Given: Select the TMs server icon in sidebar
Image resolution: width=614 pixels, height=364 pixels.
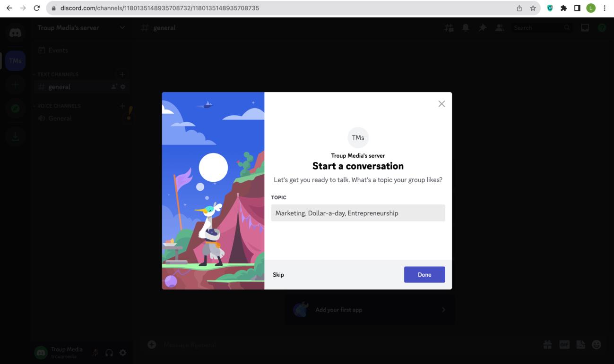Looking at the screenshot, I should 15,61.
